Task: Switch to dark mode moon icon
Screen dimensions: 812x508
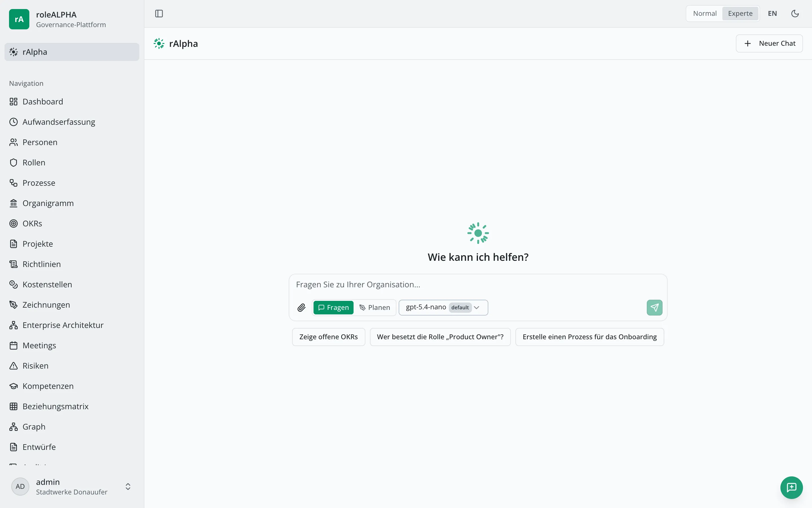Action: tap(795, 14)
